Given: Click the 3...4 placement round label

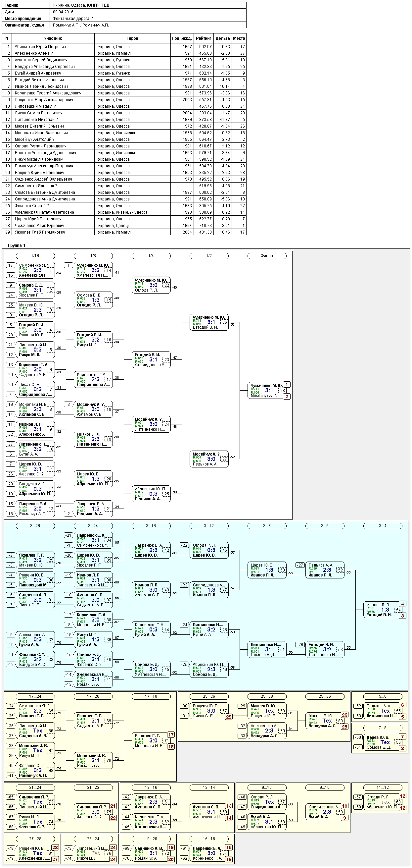Looking at the screenshot, I should pyautogui.click(x=383, y=526).
